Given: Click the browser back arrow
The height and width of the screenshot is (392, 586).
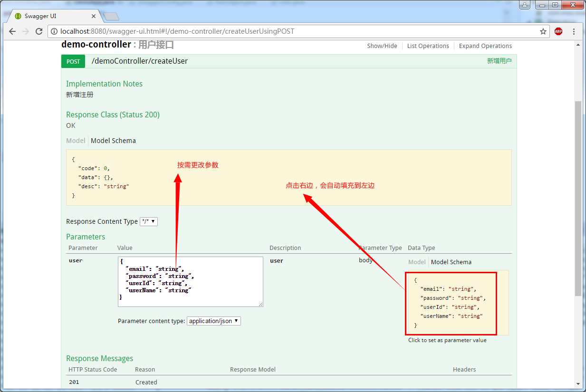Looking at the screenshot, I should pos(12,31).
